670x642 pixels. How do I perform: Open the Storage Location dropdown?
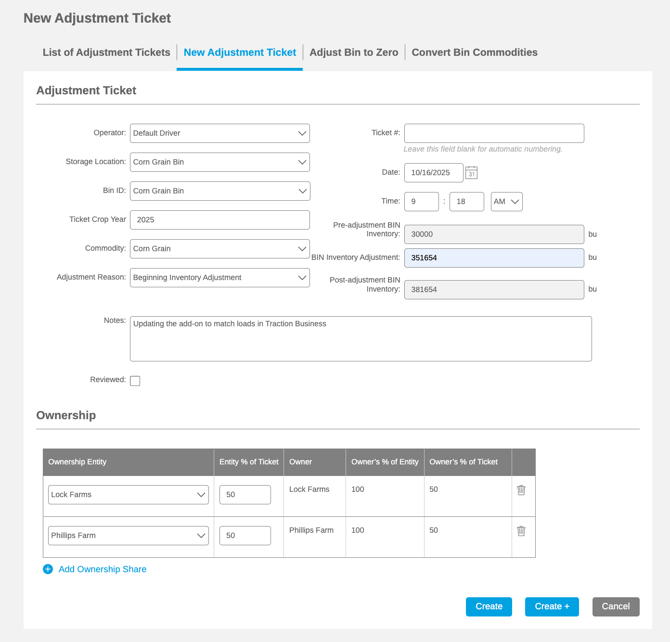click(x=220, y=162)
